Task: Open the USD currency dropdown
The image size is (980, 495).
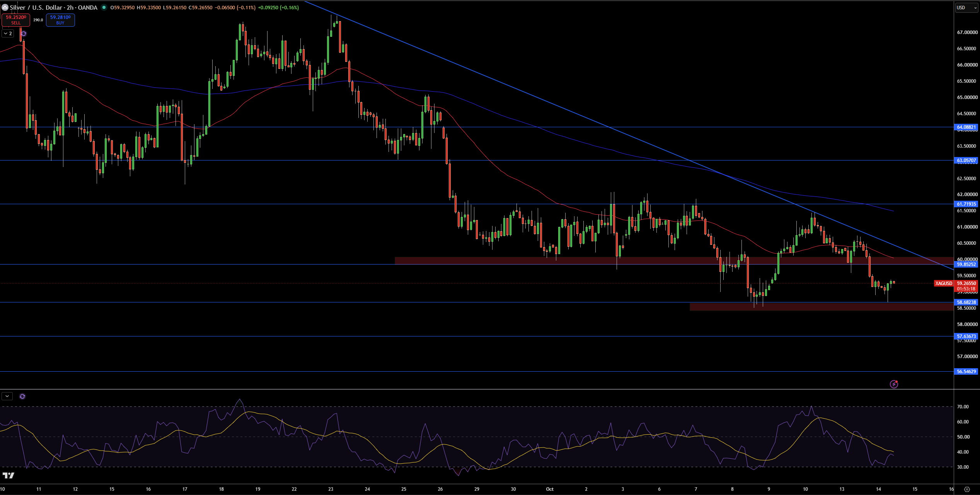Action: point(966,8)
